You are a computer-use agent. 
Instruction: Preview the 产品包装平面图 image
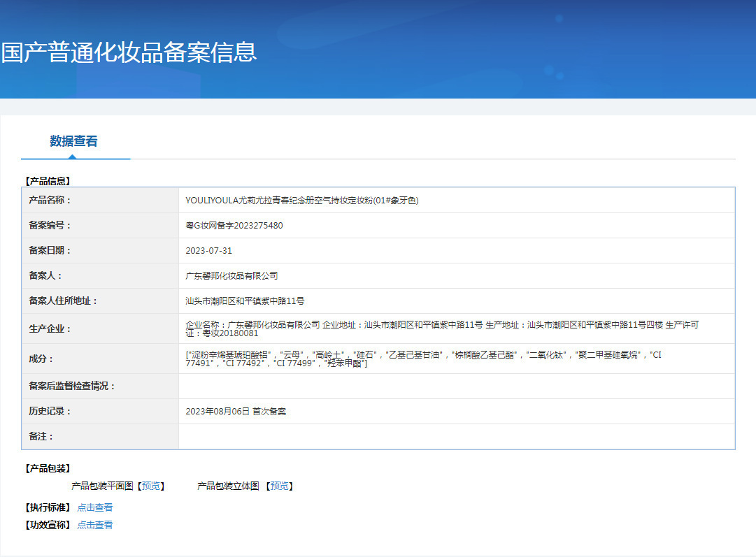[151, 486]
